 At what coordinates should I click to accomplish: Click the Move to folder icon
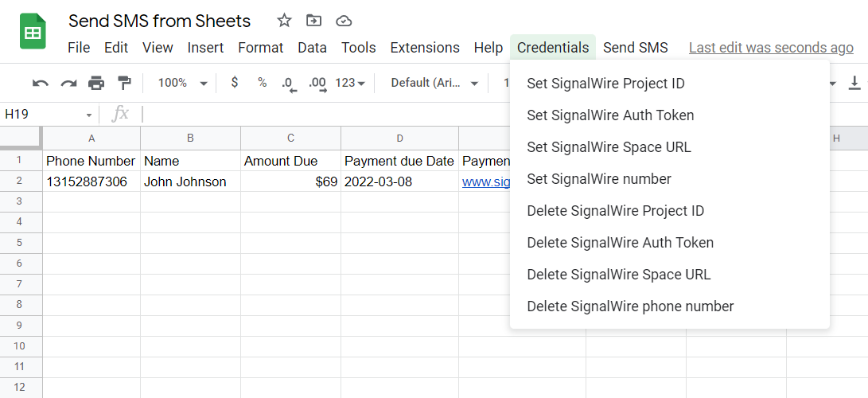tap(314, 21)
